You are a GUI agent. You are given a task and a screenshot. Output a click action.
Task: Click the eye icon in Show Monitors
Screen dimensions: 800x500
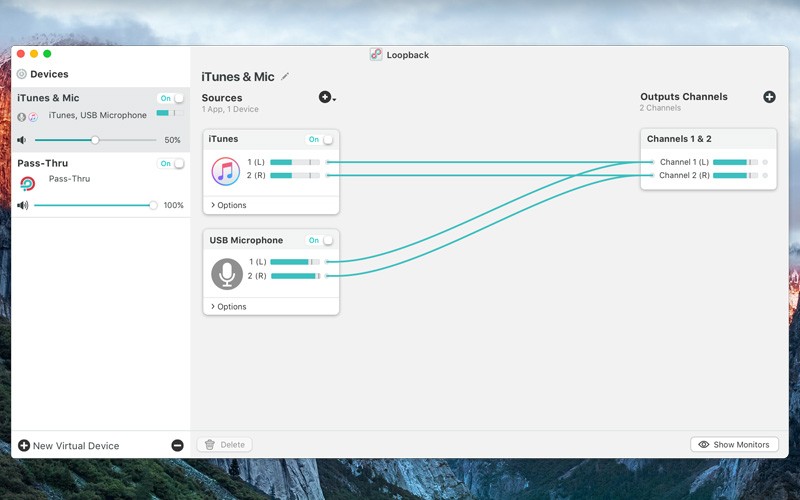704,444
